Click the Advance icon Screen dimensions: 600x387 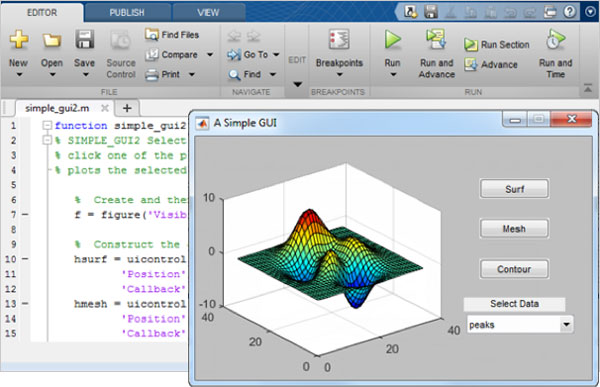tap(471, 65)
